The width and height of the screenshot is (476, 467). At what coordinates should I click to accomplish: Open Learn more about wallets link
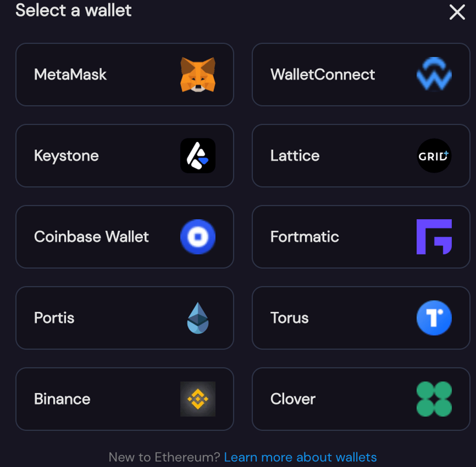(x=300, y=457)
